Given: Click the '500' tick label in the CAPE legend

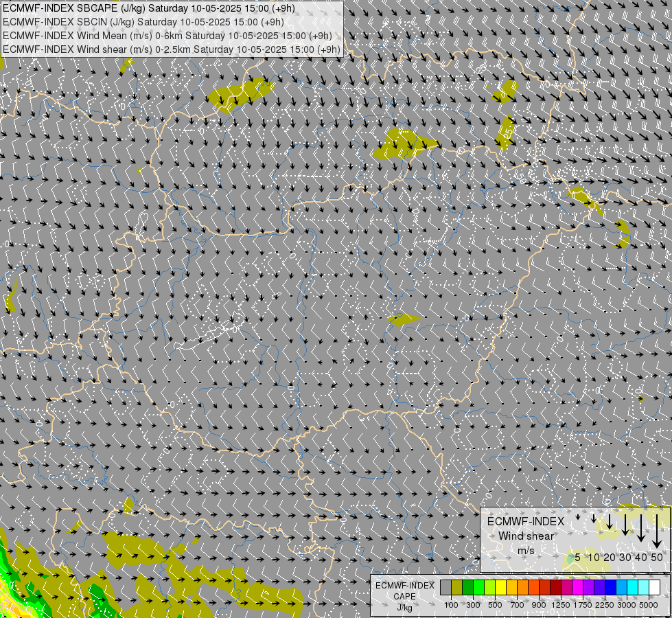Looking at the screenshot, I should [x=495, y=605].
